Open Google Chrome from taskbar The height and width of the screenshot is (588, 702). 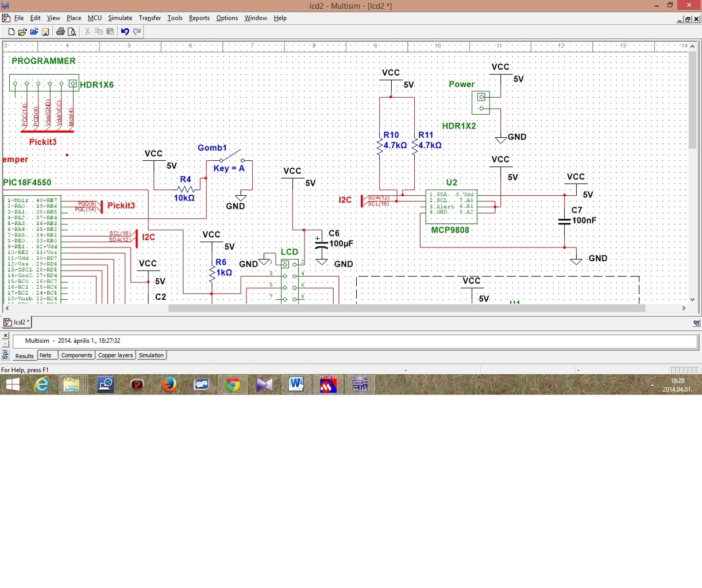point(233,385)
